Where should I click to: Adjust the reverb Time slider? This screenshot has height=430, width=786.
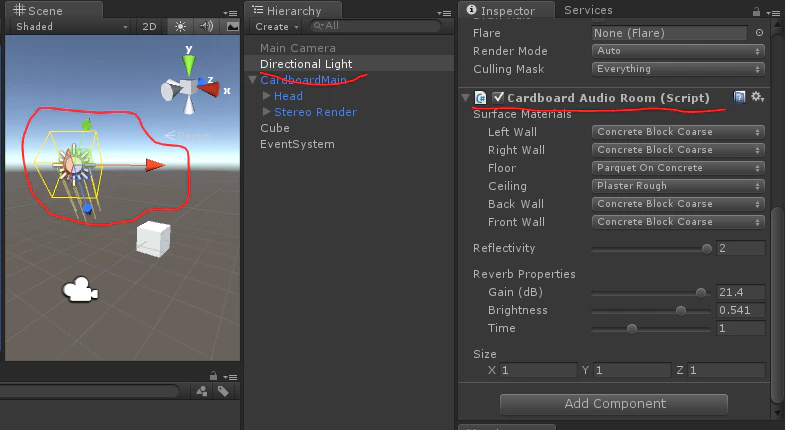pyautogui.click(x=651, y=329)
